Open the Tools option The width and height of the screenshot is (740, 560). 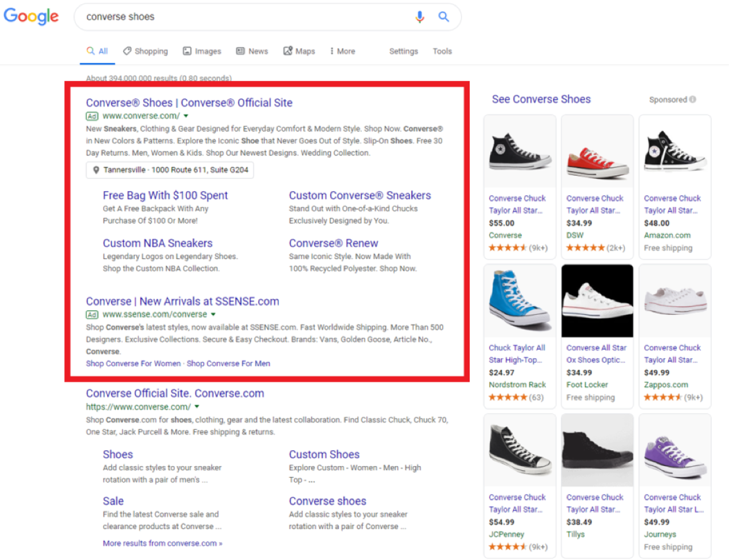(x=442, y=51)
